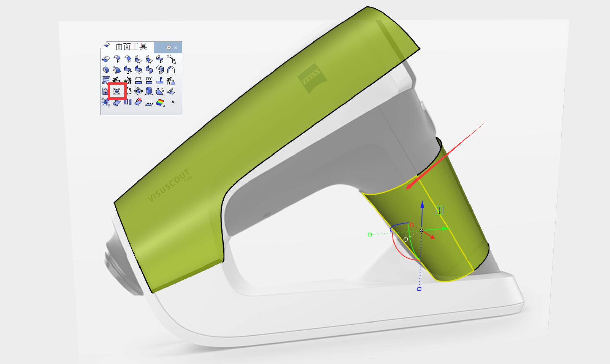Screen dimensions: 610x364
Task: Click the FIT refit surface icon
Action: pos(138,81)
